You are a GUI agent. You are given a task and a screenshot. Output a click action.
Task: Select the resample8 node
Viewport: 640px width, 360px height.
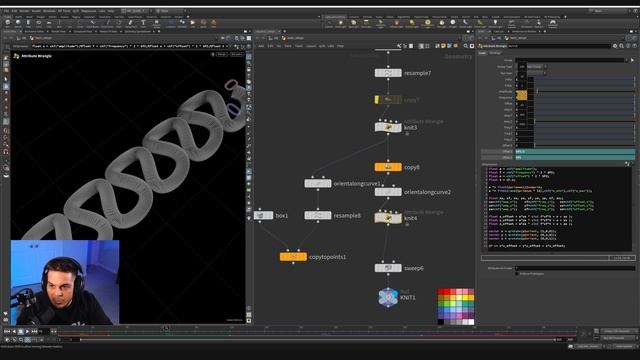(318, 215)
